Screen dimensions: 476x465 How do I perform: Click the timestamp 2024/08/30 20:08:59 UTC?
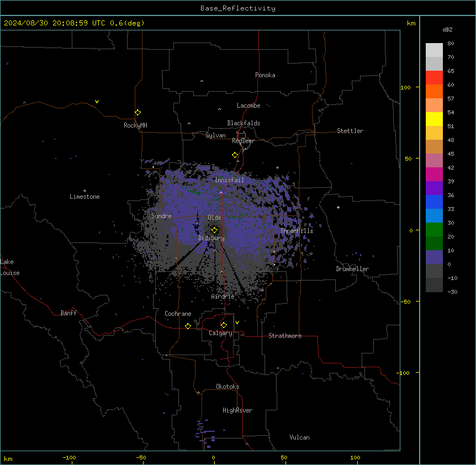[x=55, y=23]
